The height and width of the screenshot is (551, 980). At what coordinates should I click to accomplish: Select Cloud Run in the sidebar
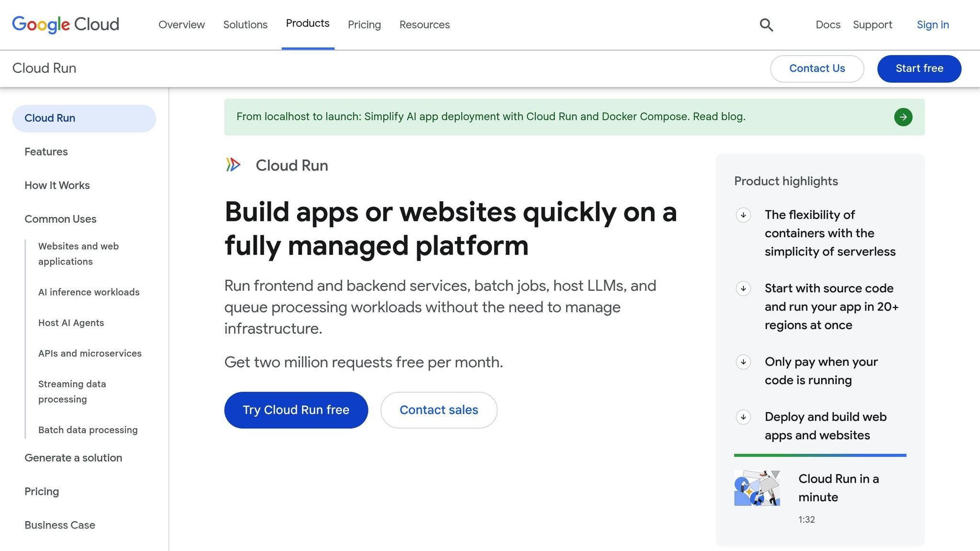[84, 118]
